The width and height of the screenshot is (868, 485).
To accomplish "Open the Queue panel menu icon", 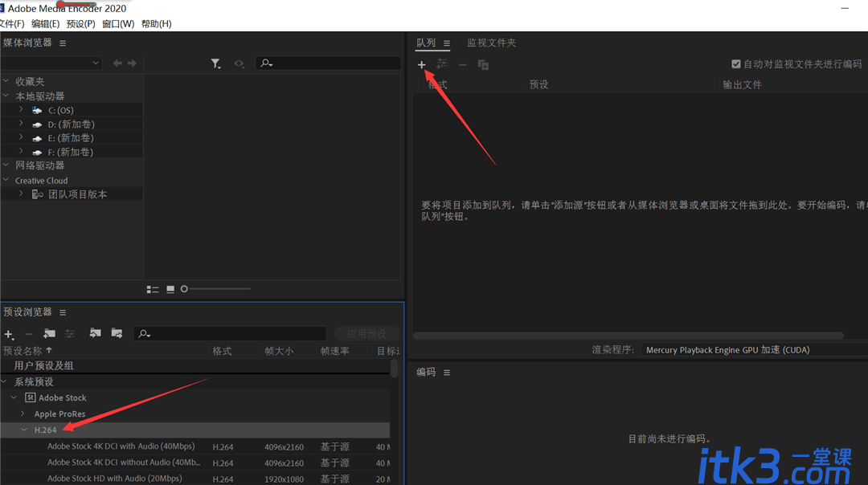I will click(x=447, y=43).
